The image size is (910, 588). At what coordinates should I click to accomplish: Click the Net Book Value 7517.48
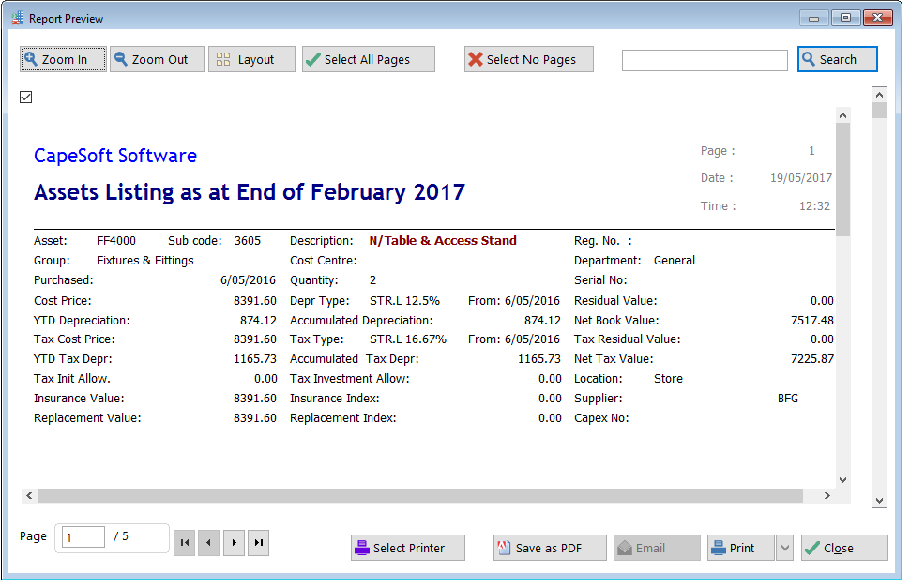811,320
